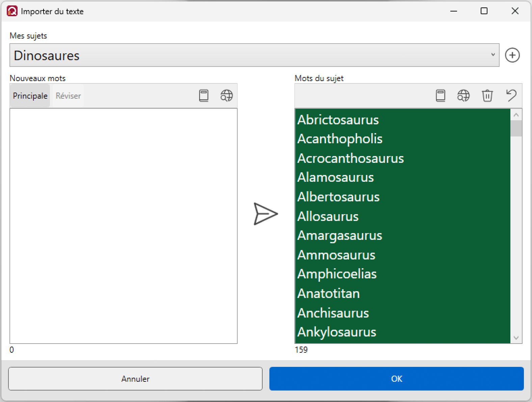
Task: Send new words to subject with arrow icon
Action: [x=266, y=214]
